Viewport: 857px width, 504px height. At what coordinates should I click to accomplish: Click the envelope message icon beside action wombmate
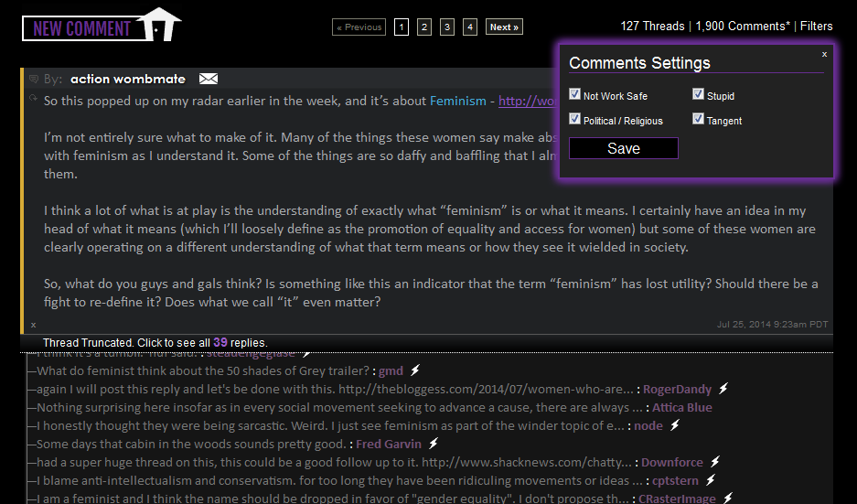point(209,79)
